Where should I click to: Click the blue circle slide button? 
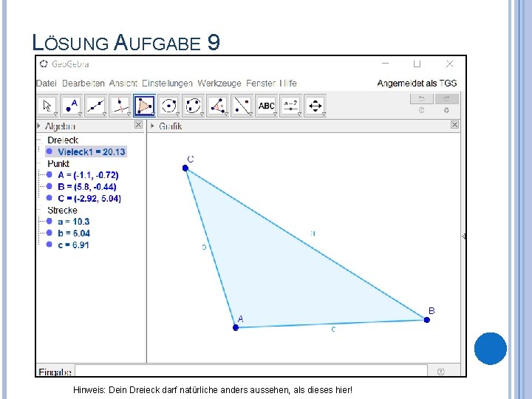click(491, 349)
